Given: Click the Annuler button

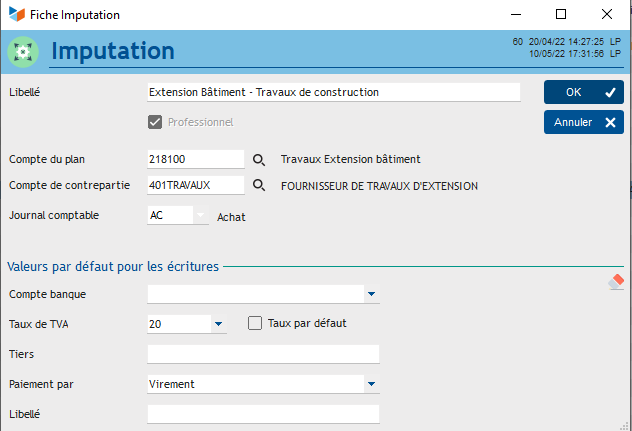Looking at the screenshot, I should pyautogui.click(x=584, y=123).
